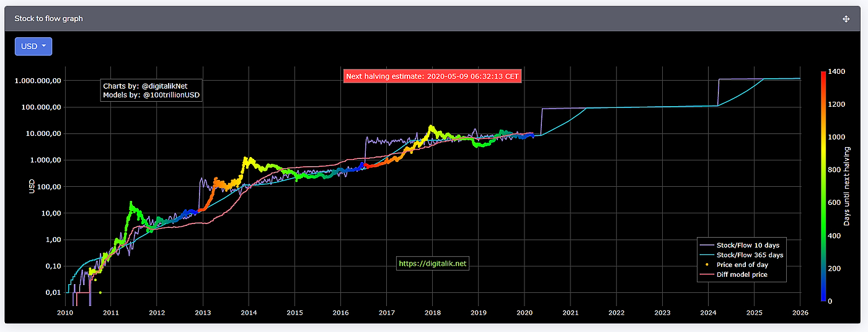Screen dimensions: 868x332
Task: Click the 2010 x-axis label
Action: [65, 313]
